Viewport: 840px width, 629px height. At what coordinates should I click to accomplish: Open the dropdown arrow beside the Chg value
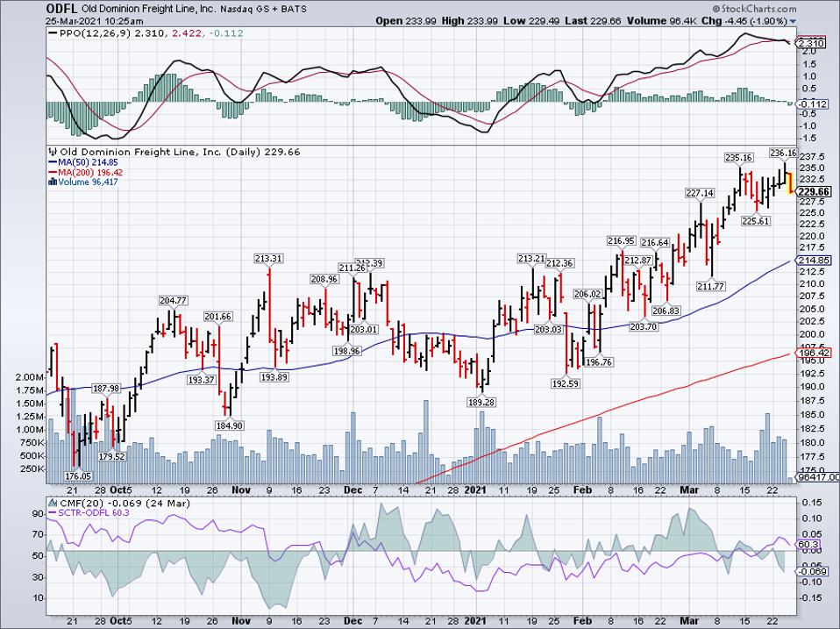click(x=793, y=21)
